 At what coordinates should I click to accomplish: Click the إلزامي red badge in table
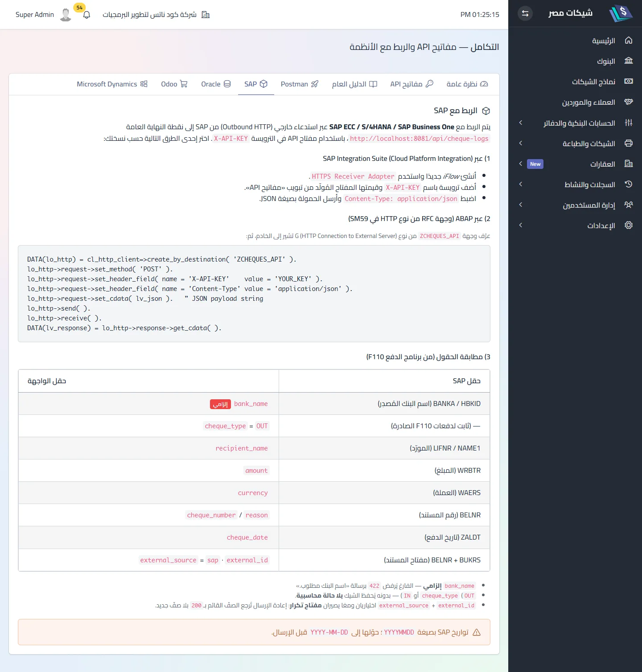point(220,404)
